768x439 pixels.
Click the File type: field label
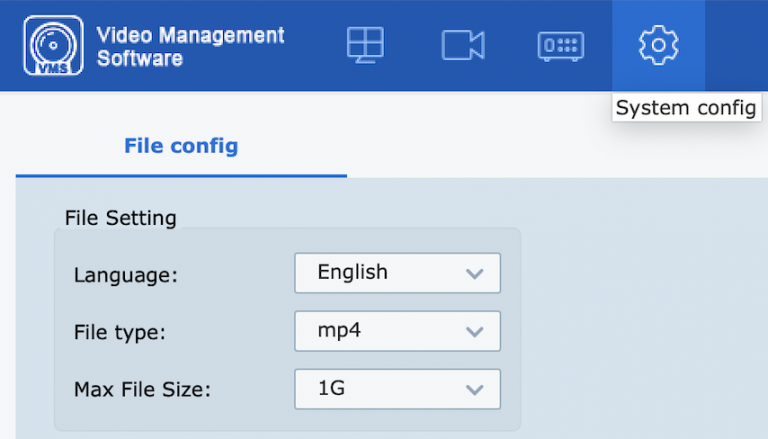(x=119, y=333)
